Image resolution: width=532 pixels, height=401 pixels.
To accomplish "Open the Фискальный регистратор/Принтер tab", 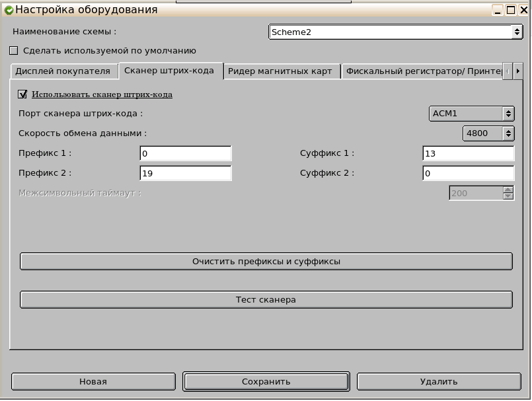I will point(422,71).
